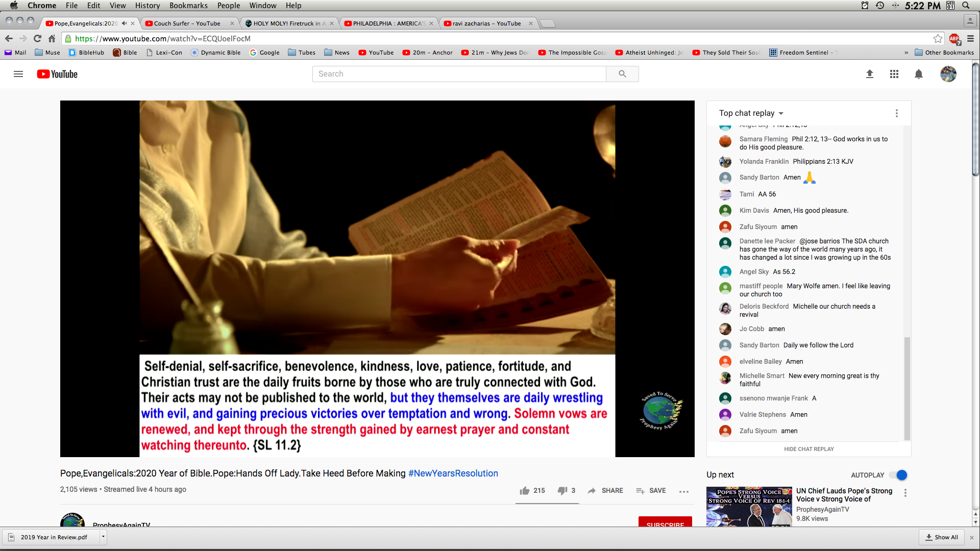The image size is (980, 551).
Task: Open the AdBlock Plus extension icon
Action: 954,39
